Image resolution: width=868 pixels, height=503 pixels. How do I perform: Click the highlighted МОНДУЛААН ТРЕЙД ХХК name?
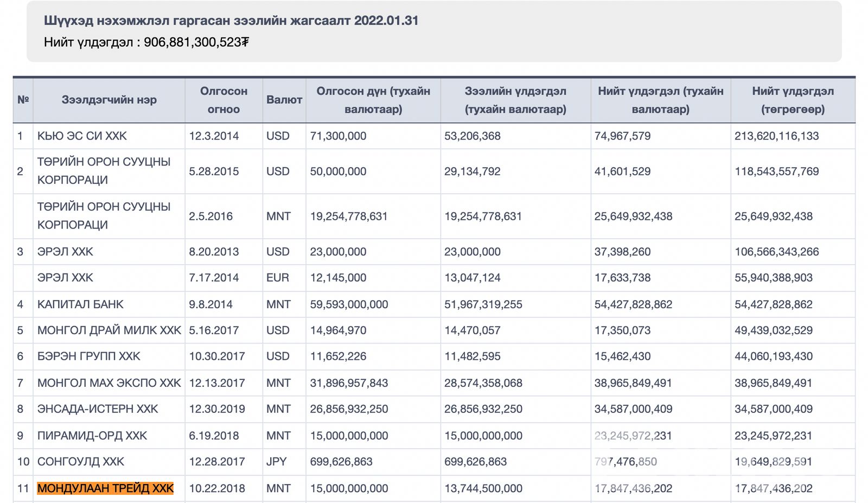click(x=105, y=488)
